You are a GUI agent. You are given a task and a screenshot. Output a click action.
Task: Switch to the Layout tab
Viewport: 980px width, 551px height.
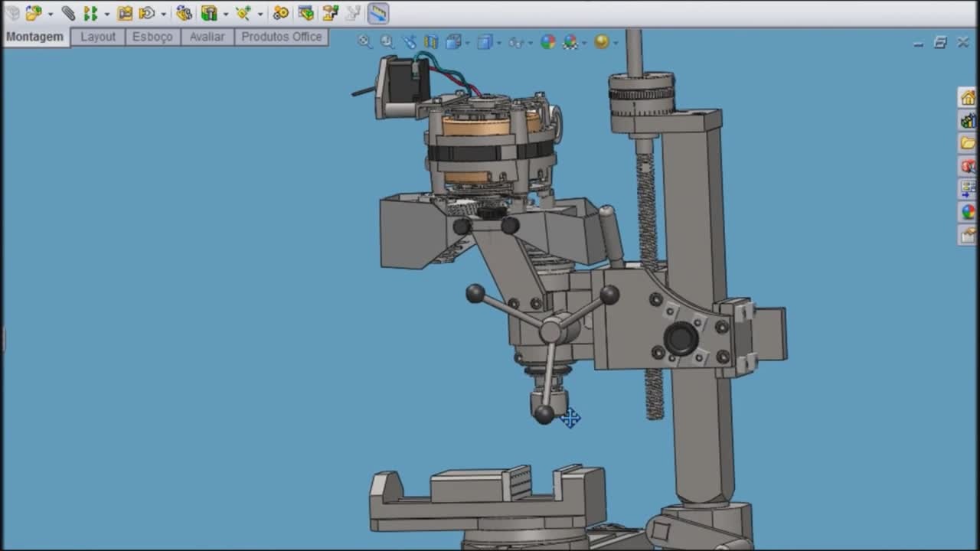(98, 37)
